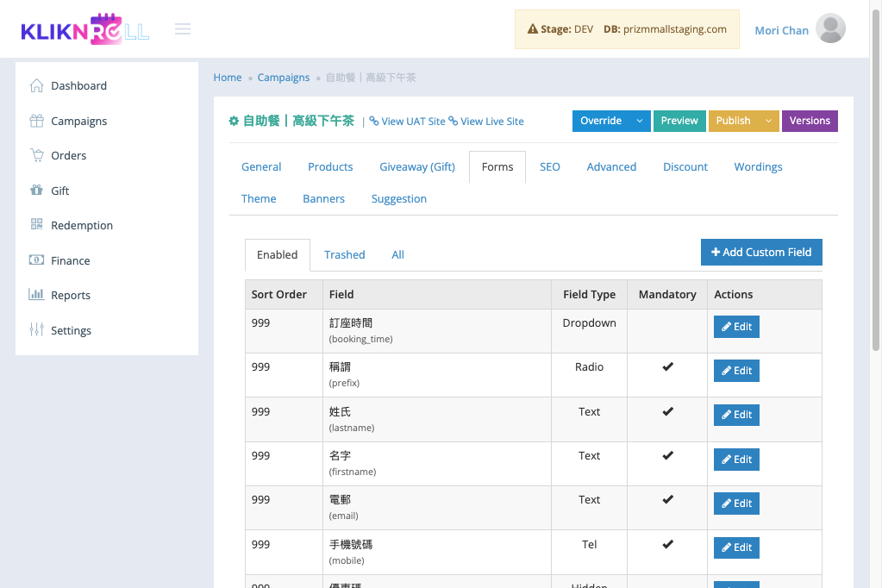
Task: Switch to the General tab
Action: tap(261, 167)
